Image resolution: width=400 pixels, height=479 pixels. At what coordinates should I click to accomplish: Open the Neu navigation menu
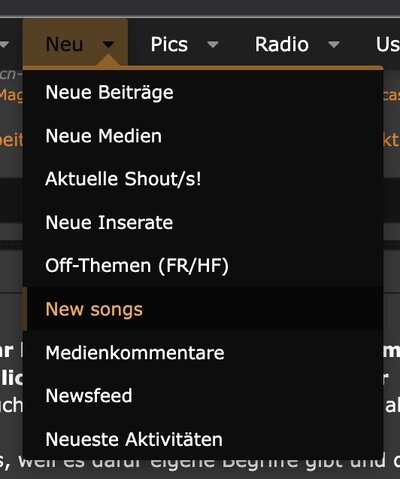[64, 44]
